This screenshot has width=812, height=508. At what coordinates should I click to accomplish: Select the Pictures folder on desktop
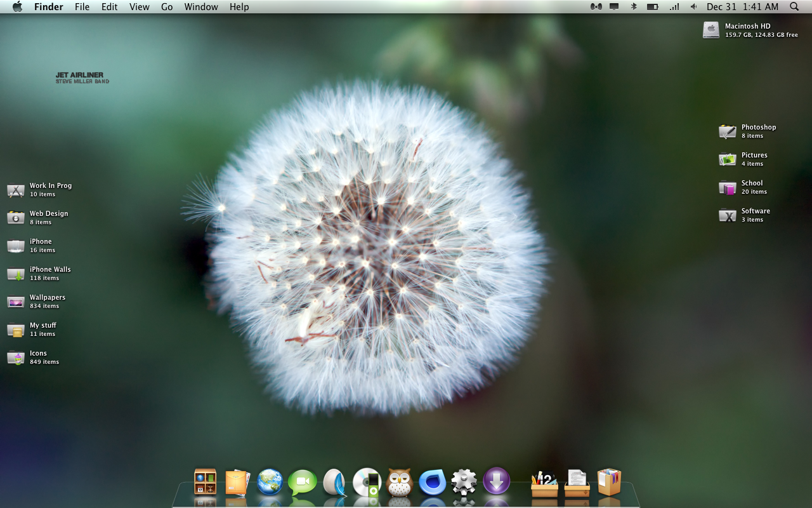[727, 159]
